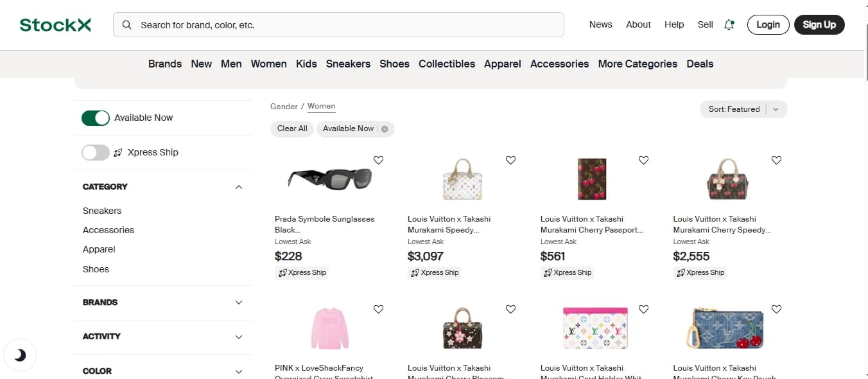The image size is (868, 379).
Task: Click Xpress Ship badge under $3,097
Action: tap(434, 272)
